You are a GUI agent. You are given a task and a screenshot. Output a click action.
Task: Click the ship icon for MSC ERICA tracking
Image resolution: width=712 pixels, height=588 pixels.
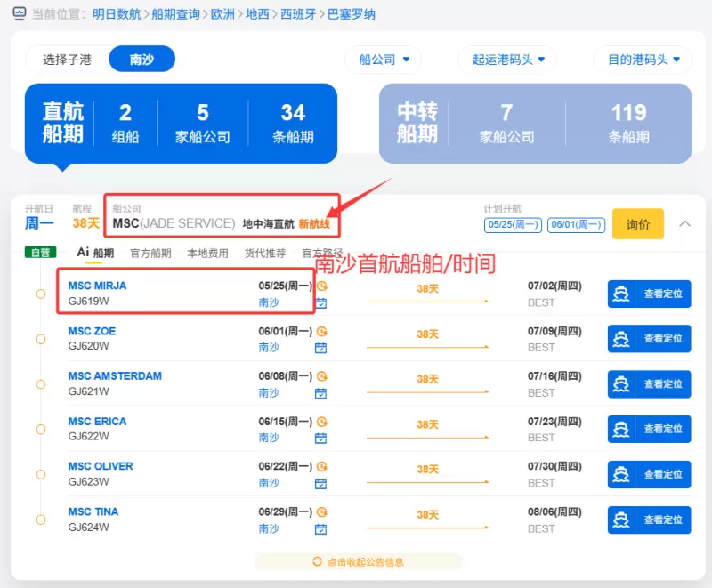(x=620, y=429)
